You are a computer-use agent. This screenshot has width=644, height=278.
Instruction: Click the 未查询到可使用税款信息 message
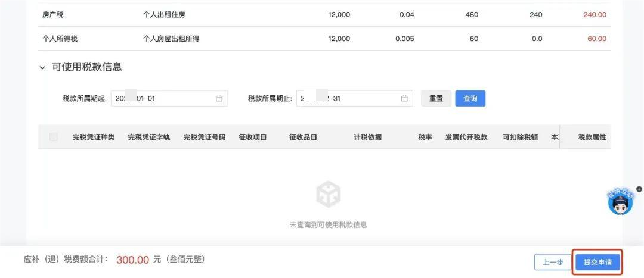[328, 224]
